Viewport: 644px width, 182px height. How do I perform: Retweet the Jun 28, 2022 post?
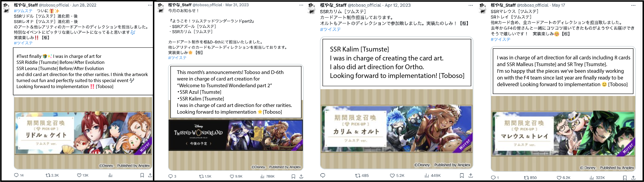[x=52, y=175]
